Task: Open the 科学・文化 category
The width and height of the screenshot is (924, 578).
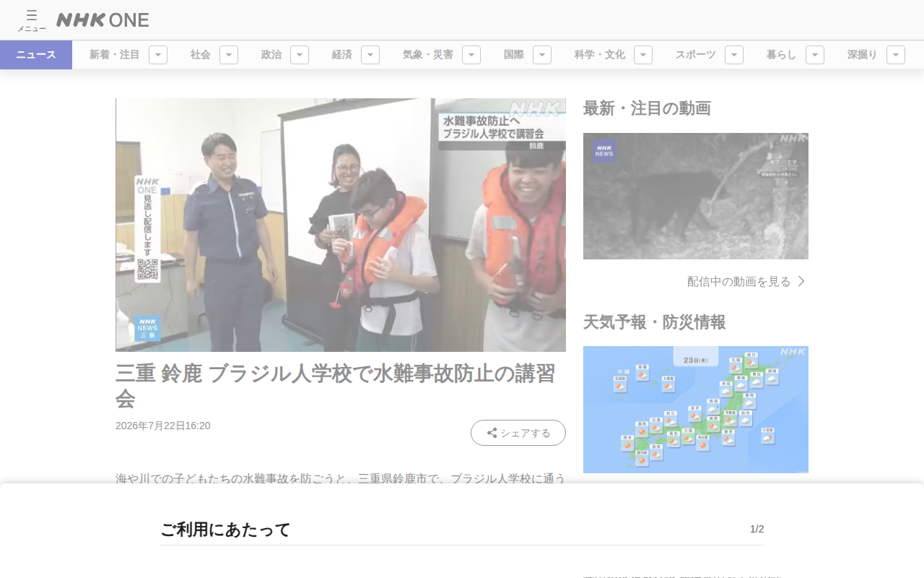Action: tap(600, 55)
